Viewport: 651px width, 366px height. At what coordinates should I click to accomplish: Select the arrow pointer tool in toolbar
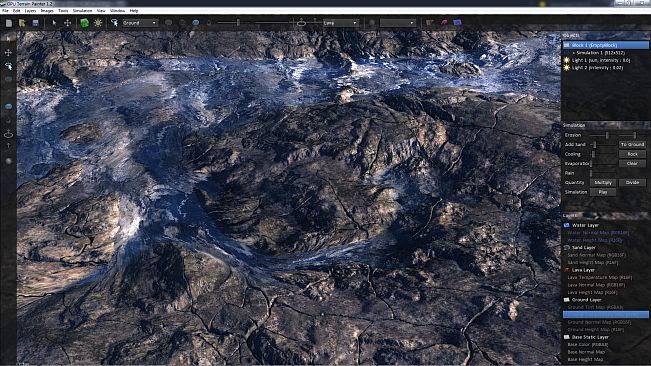point(54,23)
